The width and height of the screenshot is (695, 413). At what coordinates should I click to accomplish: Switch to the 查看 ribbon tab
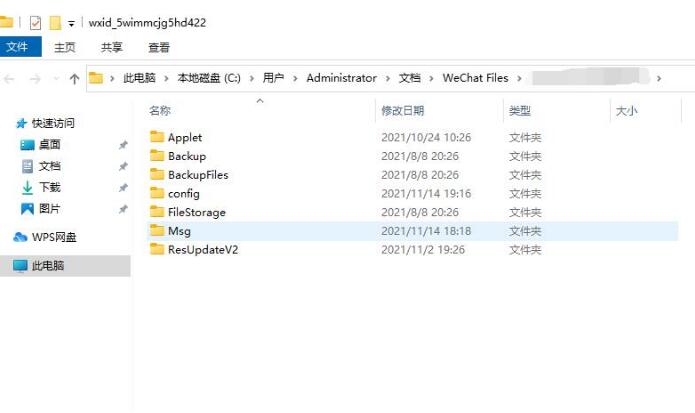point(159,47)
